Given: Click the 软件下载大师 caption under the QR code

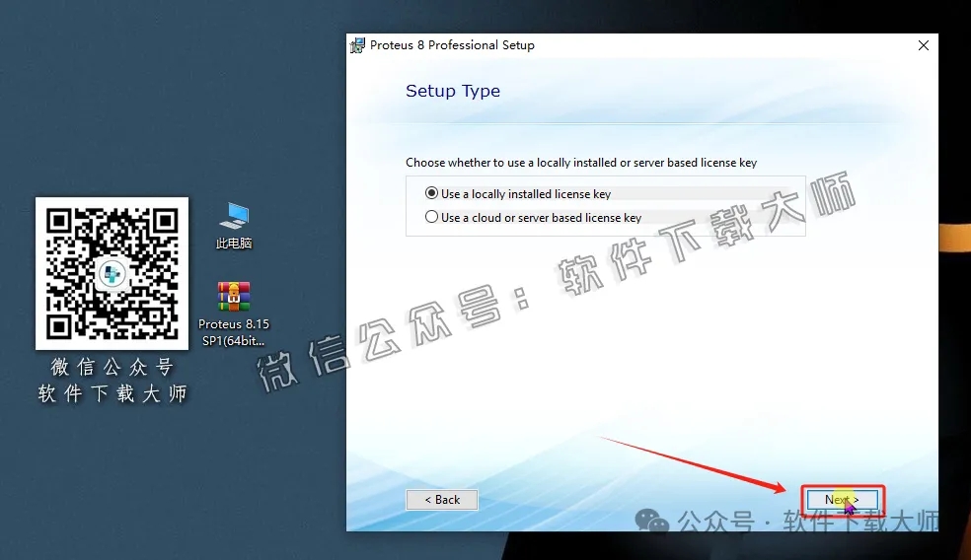Looking at the screenshot, I should (x=112, y=393).
